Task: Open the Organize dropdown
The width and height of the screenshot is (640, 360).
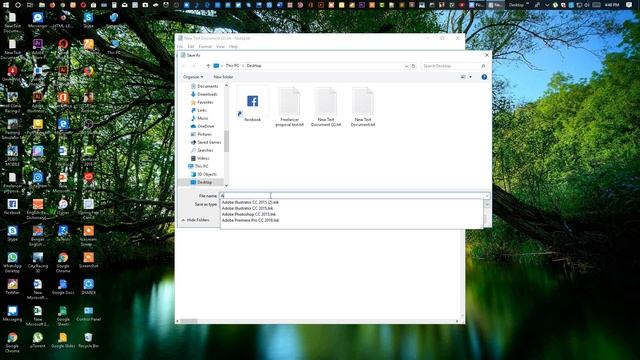Action: 193,77
